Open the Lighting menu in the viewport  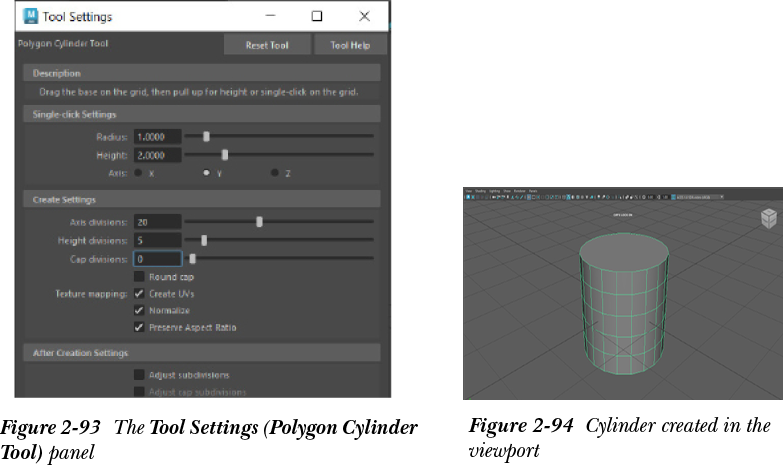(494, 190)
